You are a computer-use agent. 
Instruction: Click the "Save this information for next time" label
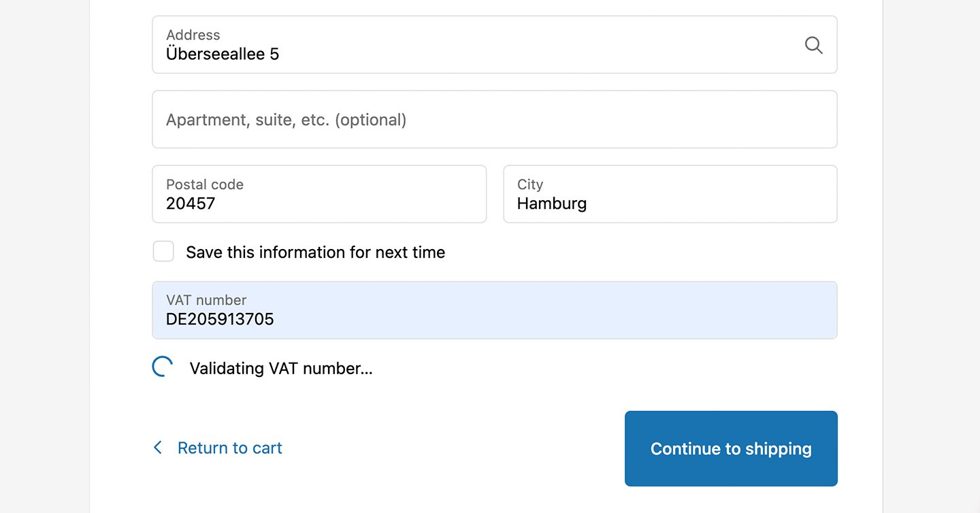[315, 252]
